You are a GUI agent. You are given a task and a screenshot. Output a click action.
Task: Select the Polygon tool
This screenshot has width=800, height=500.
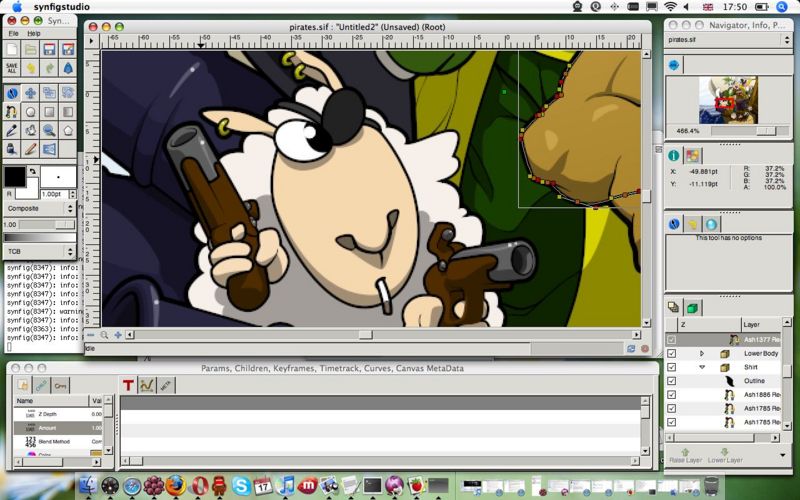[67, 130]
